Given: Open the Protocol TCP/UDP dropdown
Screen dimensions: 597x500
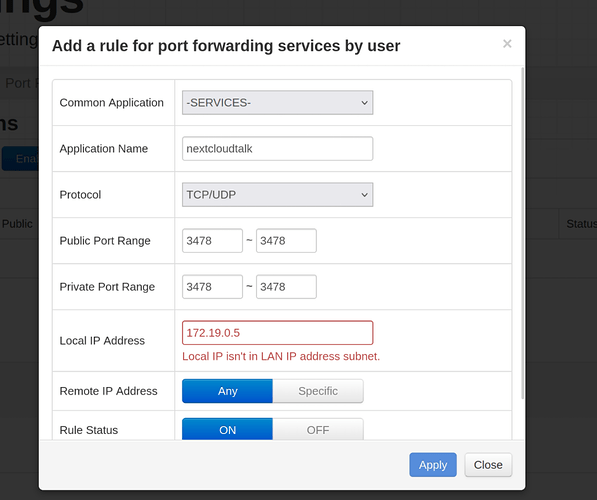Looking at the screenshot, I should [x=278, y=195].
